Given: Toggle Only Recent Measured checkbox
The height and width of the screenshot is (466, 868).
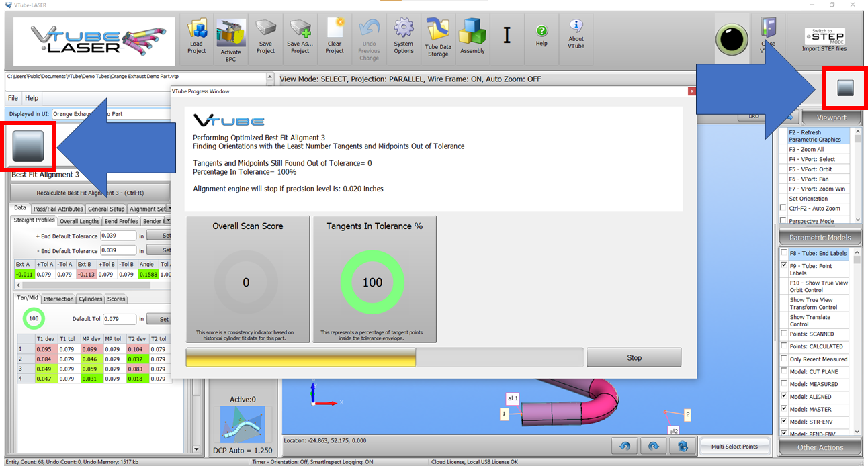Looking at the screenshot, I should point(783,359).
